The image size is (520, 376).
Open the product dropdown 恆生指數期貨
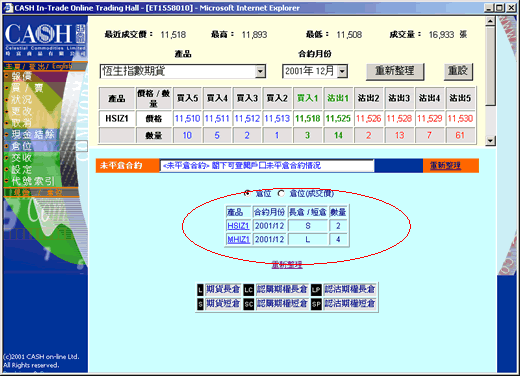[260, 71]
